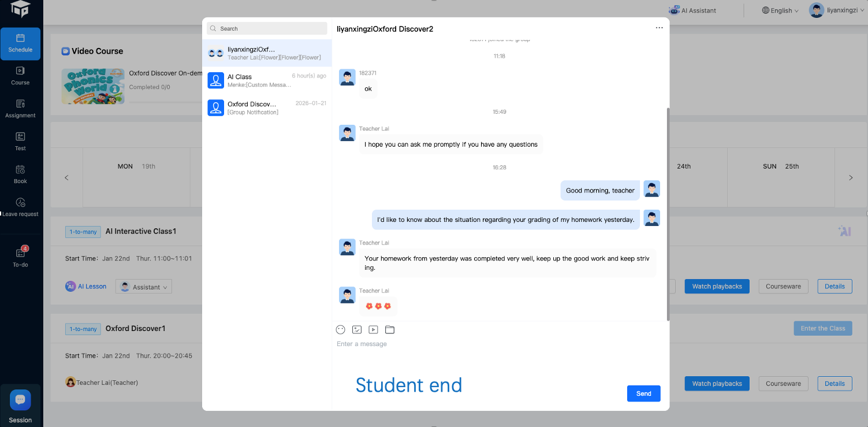Open the Session chat panel

(x=20, y=406)
